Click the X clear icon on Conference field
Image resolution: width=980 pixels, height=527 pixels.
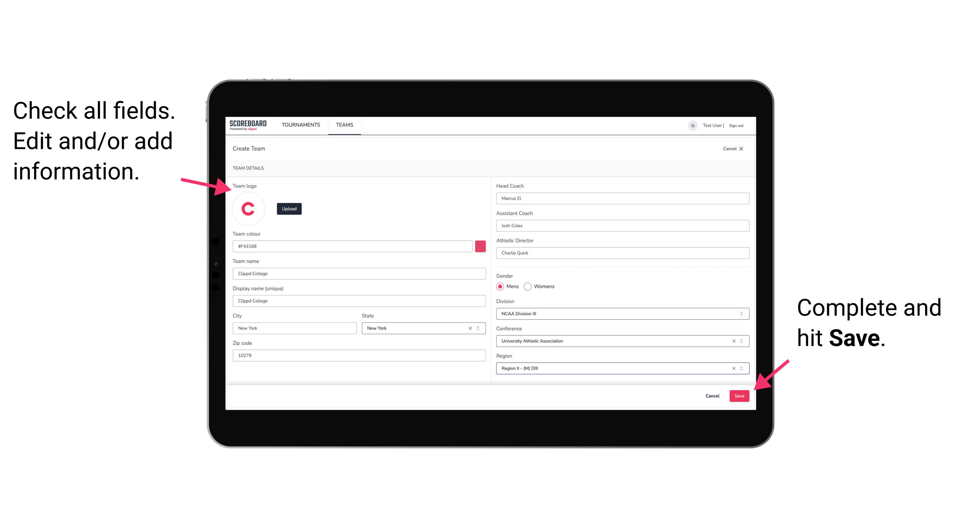click(732, 341)
